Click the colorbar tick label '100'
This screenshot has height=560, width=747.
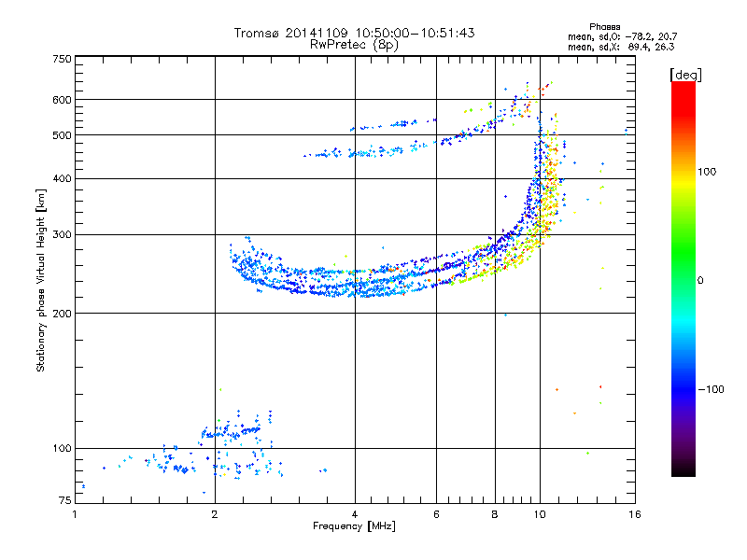point(707,172)
